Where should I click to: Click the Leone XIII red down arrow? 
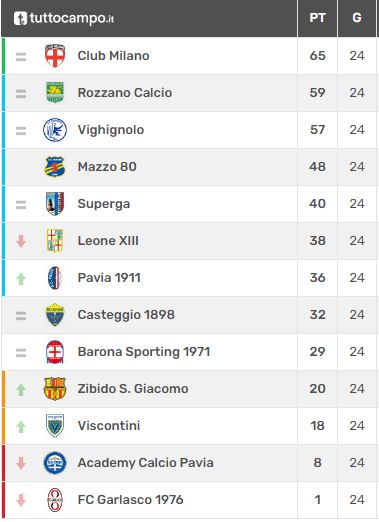tap(21, 241)
